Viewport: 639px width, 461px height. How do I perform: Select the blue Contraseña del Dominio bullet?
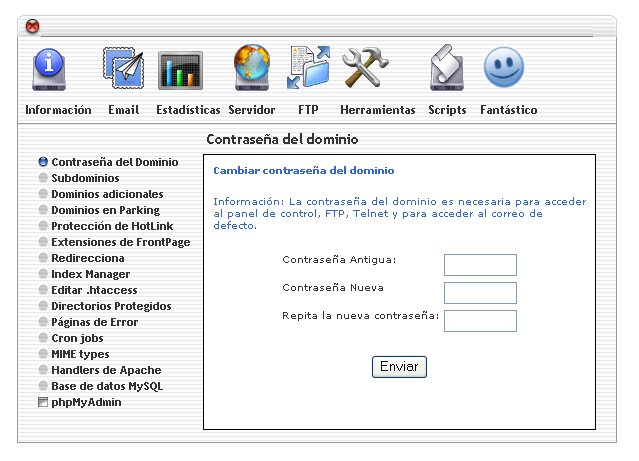(43, 161)
